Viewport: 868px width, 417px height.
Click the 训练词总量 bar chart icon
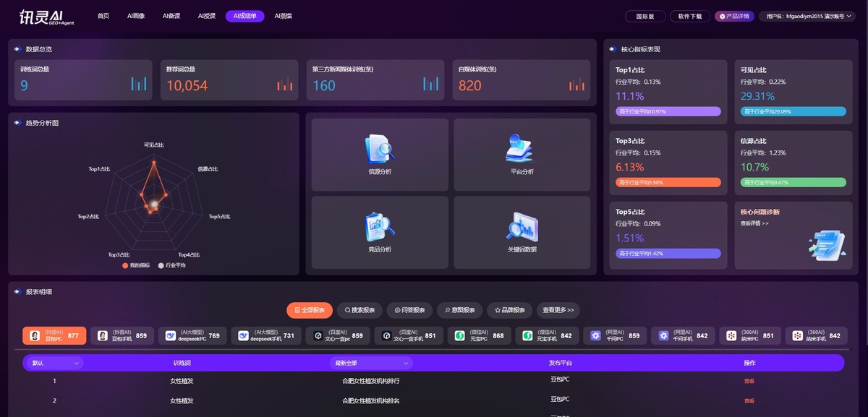(x=139, y=84)
